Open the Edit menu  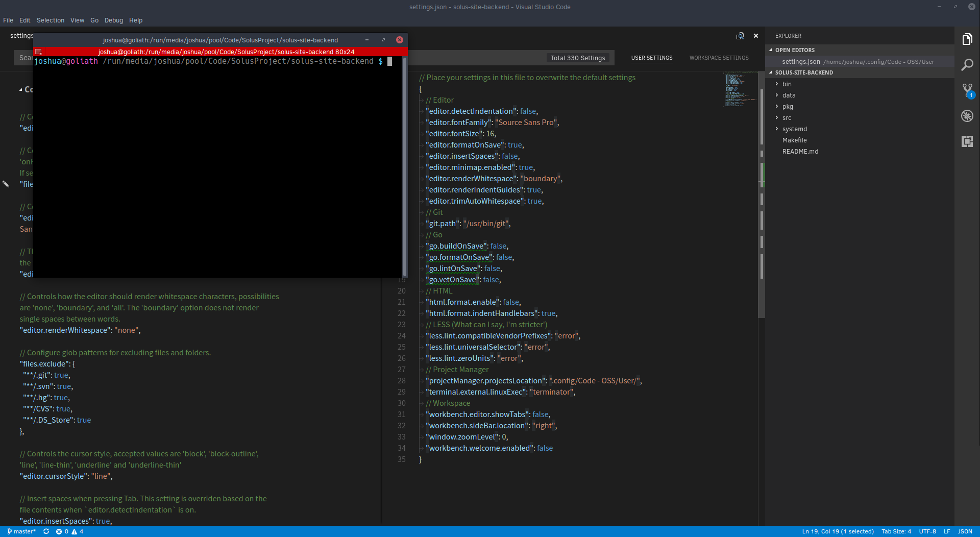click(25, 20)
